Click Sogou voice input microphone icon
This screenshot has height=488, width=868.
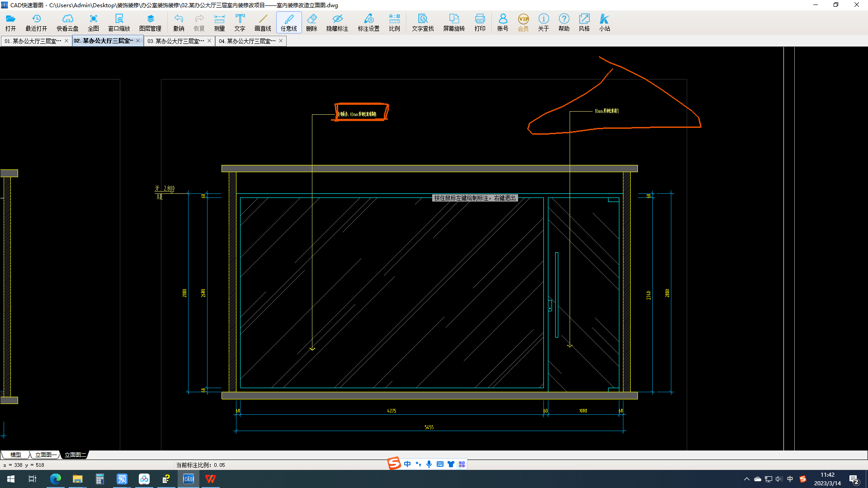pyautogui.click(x=429, y=464)
